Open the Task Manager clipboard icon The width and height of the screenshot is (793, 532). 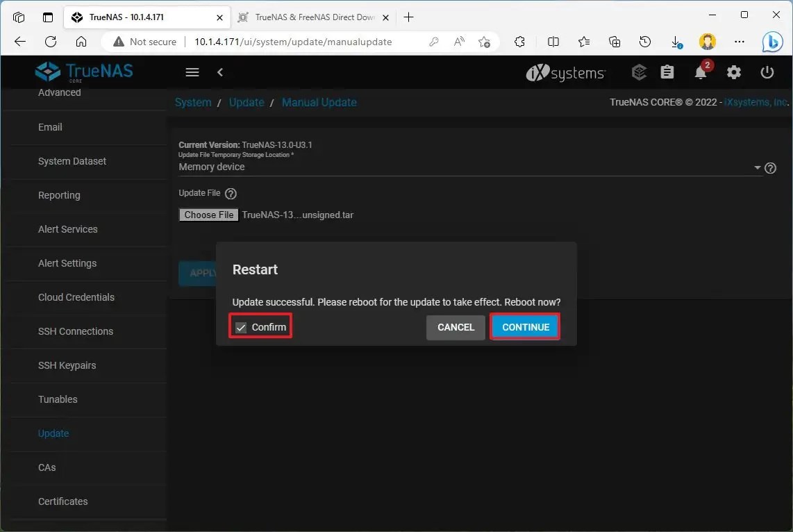coord(667,72)
